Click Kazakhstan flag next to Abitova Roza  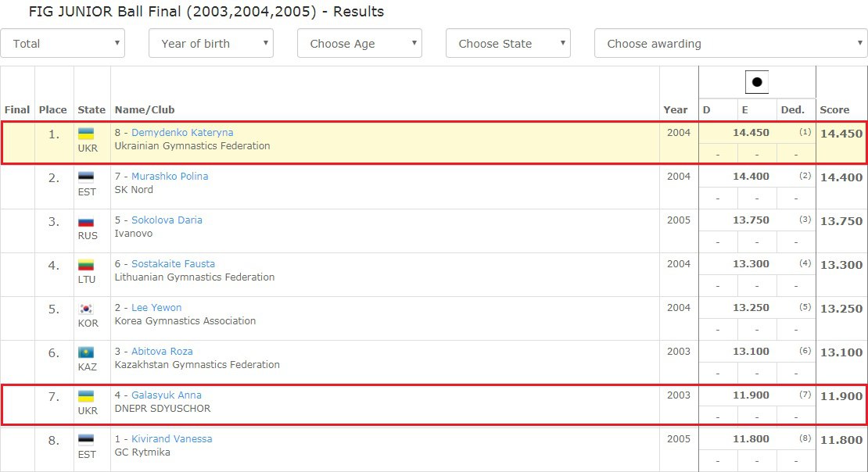click(86, 352)
